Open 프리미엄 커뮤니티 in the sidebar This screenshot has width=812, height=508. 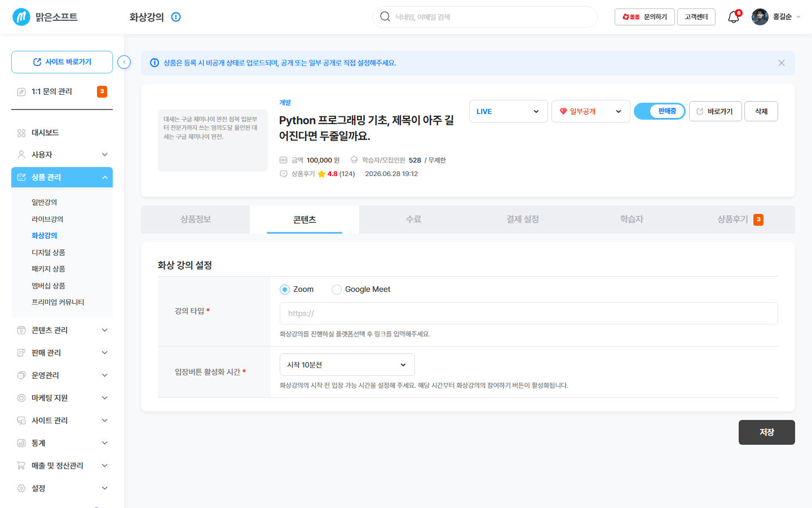point(58,302)
